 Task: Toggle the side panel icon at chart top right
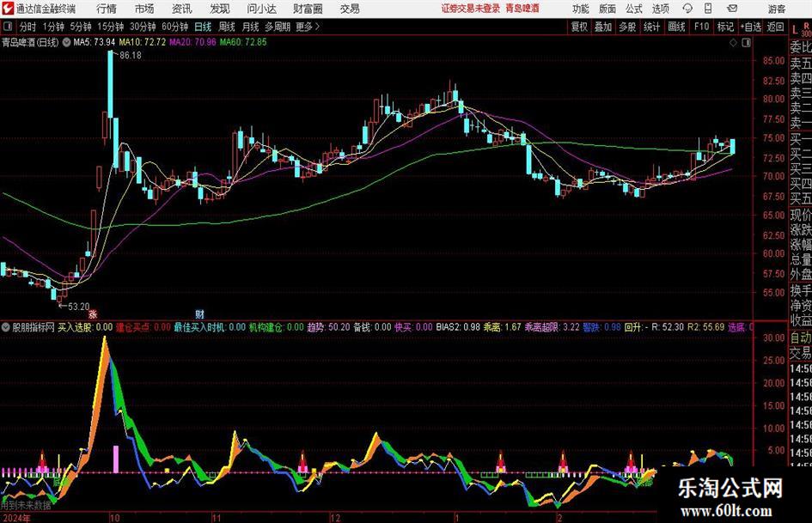(x=746, y=43)
